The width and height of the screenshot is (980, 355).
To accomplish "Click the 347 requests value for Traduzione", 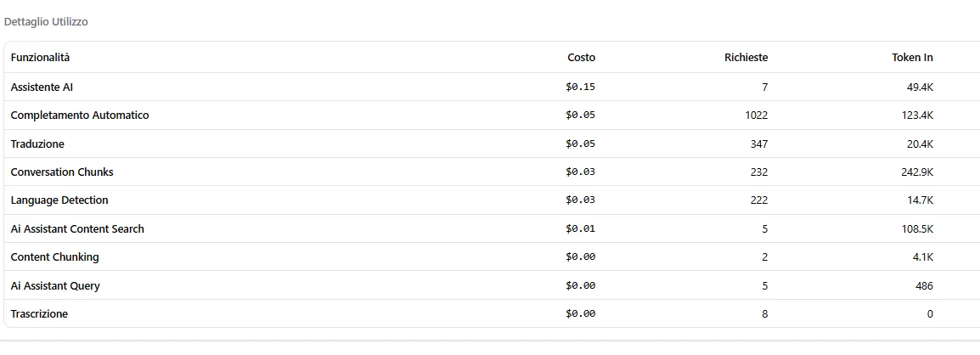I will [759, 144].
